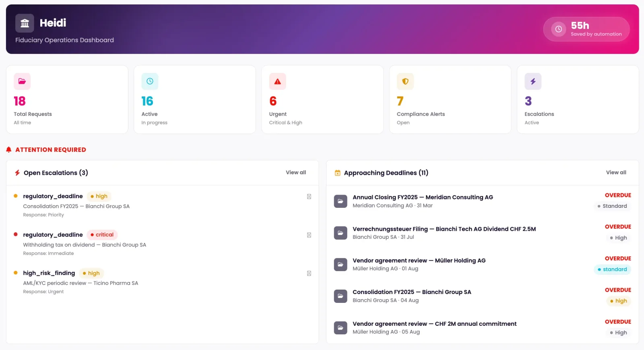This screenshot has height=350, width=644.
Task: Open the Escalations 3 Active card
Action: coord(578,99)
